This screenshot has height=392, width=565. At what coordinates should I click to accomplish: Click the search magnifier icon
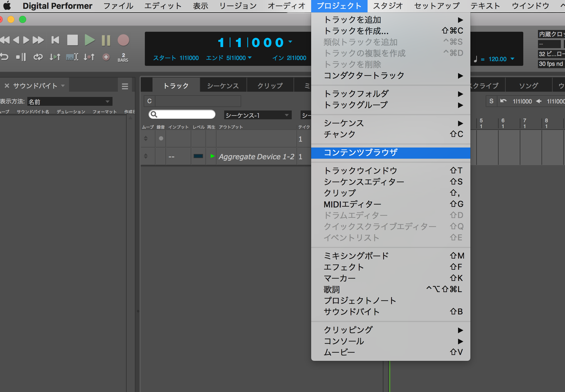click(x=154, y=115)
